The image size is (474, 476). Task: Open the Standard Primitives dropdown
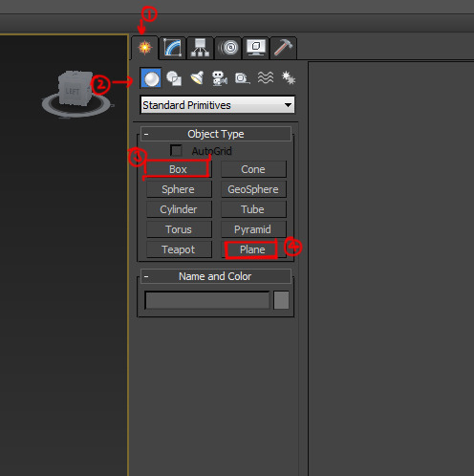tap(218, 105)
